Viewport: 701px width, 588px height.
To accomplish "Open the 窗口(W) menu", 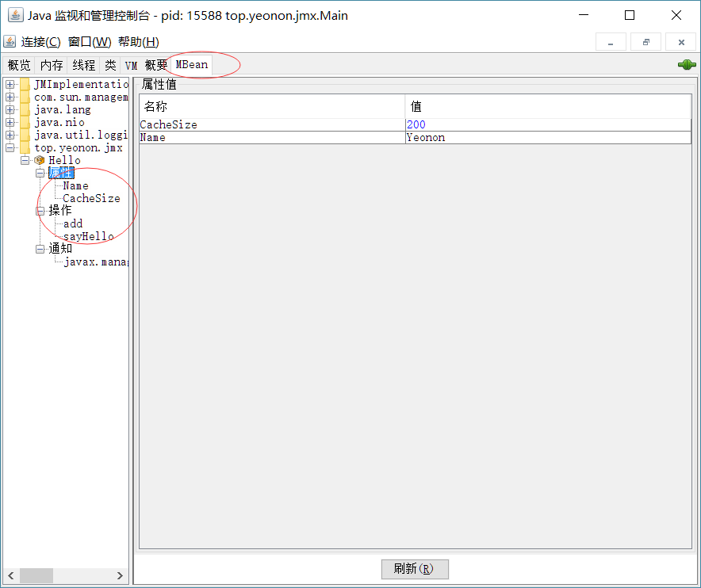I will click(90, 42).
